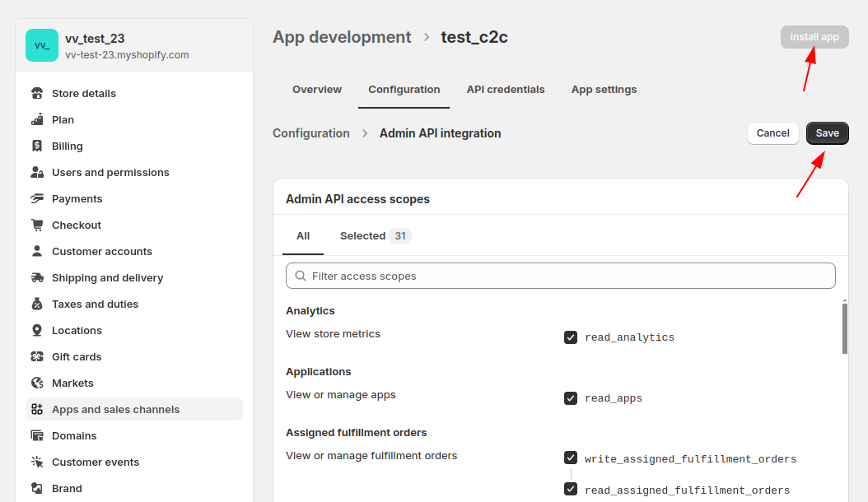Open the Plan settings page
This screenshot has height=502, width=868.
(x=134, y=119)
